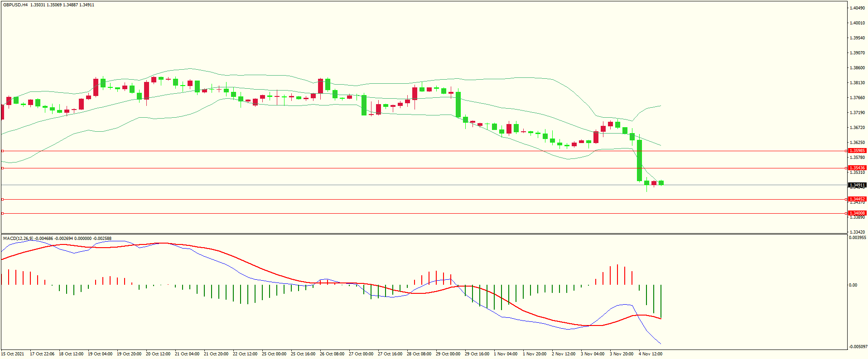Click the 1.38600 price scale label
868x359 pixels.
pyautogui.click(x=858, y=68)
